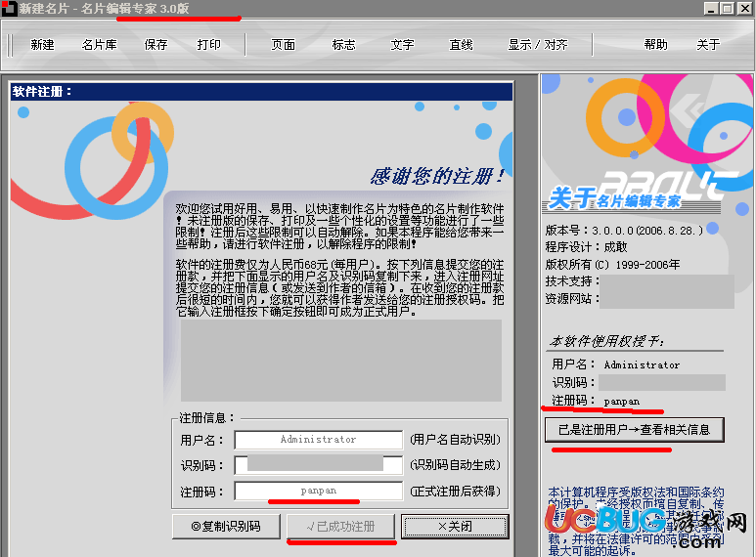756x557 pixels.
Task: Click the 技术支持: label
Action: [x=572, y=280]
